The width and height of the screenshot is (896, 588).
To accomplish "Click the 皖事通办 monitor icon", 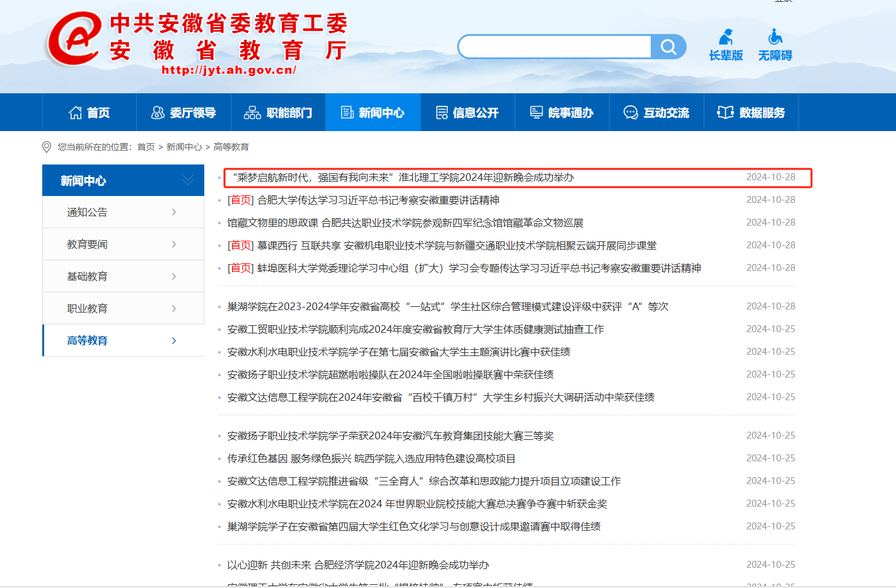I will coord(537,113).
